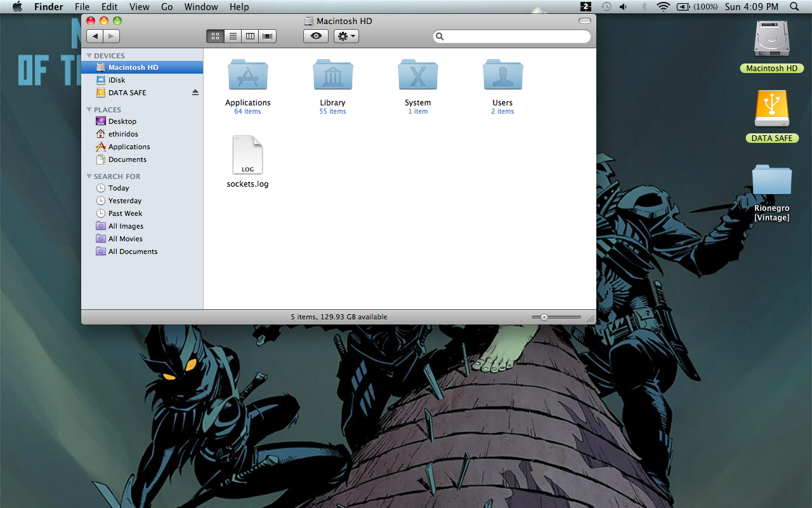Collapse the DEVICES section
This screenshot has height=508, width=812.
click(89, 56)
